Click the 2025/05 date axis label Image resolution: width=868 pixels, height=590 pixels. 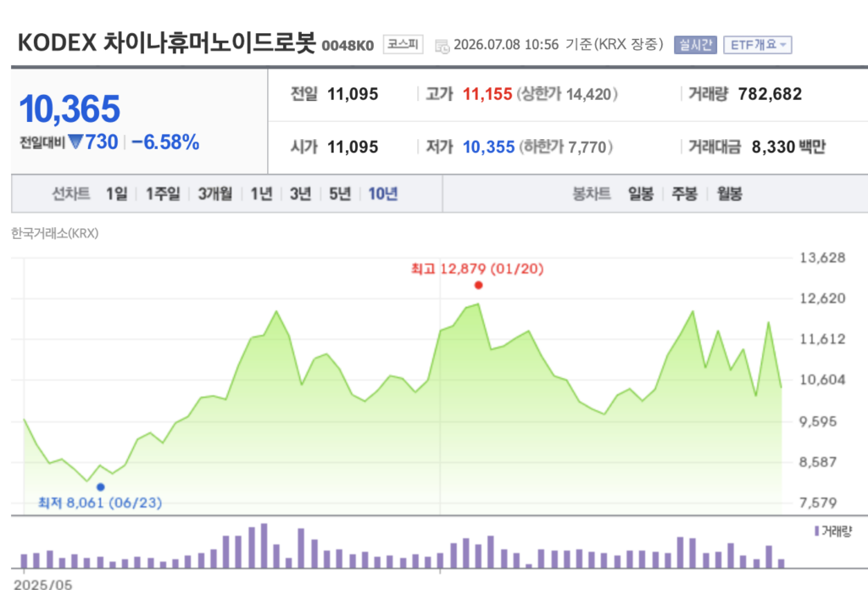point(42,584)
